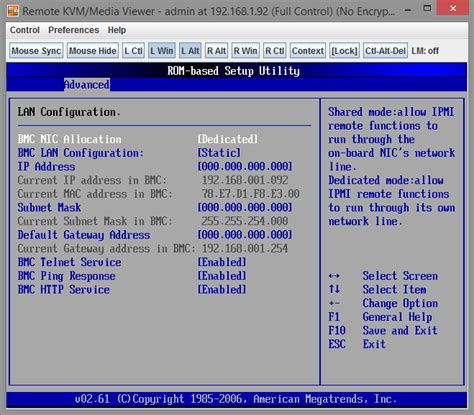Screen dimensions: 474x415
Task: Change BMC Telnet Service [Enabled] value
Action: click(222, 262)
